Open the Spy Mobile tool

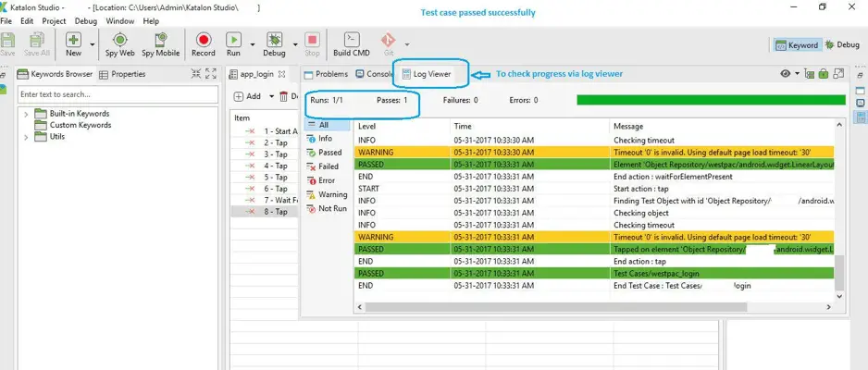coord(160,43)
